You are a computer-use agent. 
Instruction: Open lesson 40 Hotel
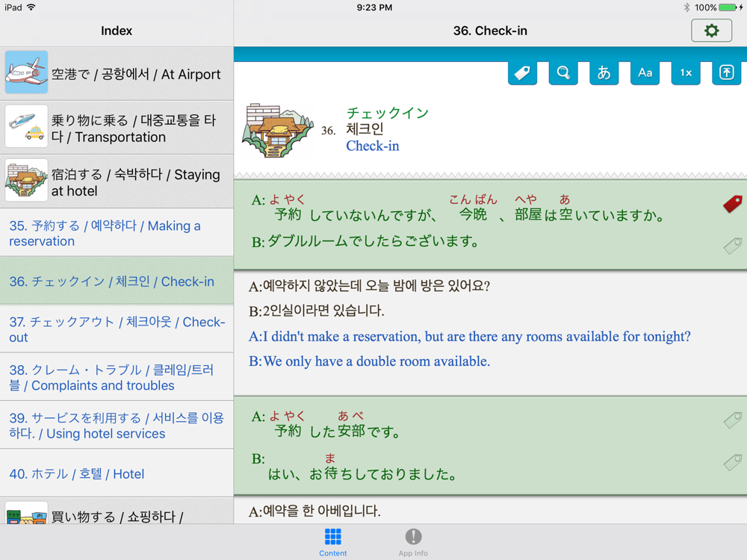(117, 473)
